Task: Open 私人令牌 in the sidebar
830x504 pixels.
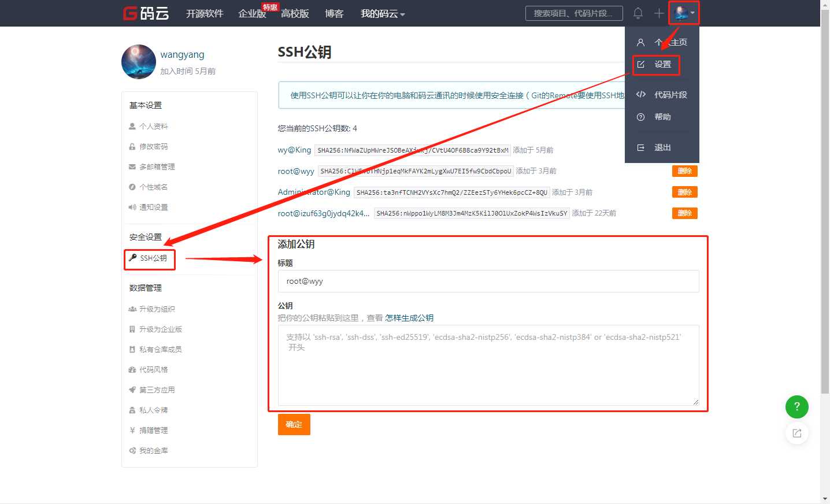Action: pyautogui.click(x=153, y=410)
